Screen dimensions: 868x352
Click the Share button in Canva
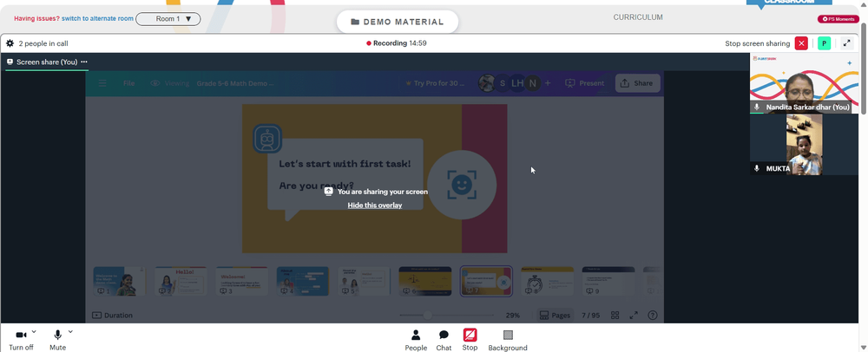tap(638, 83)
